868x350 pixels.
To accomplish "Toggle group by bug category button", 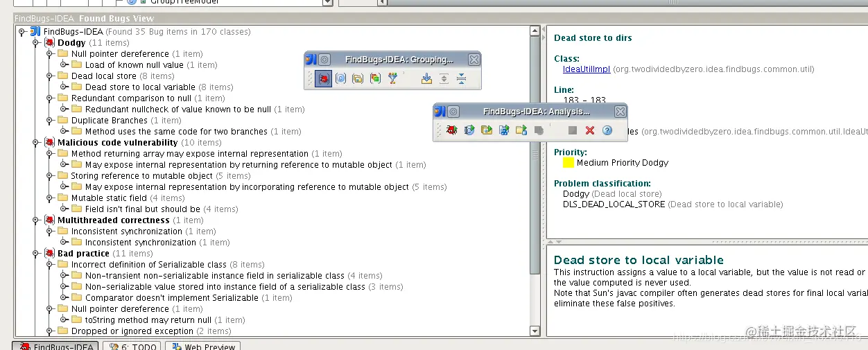I will pyautogui.click(x=323, y=78).
